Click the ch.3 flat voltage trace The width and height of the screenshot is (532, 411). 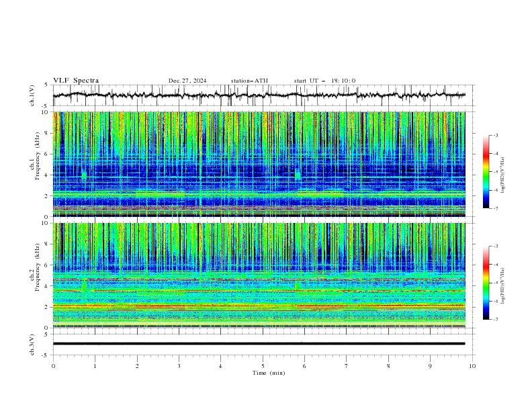(x=259, y=344)
